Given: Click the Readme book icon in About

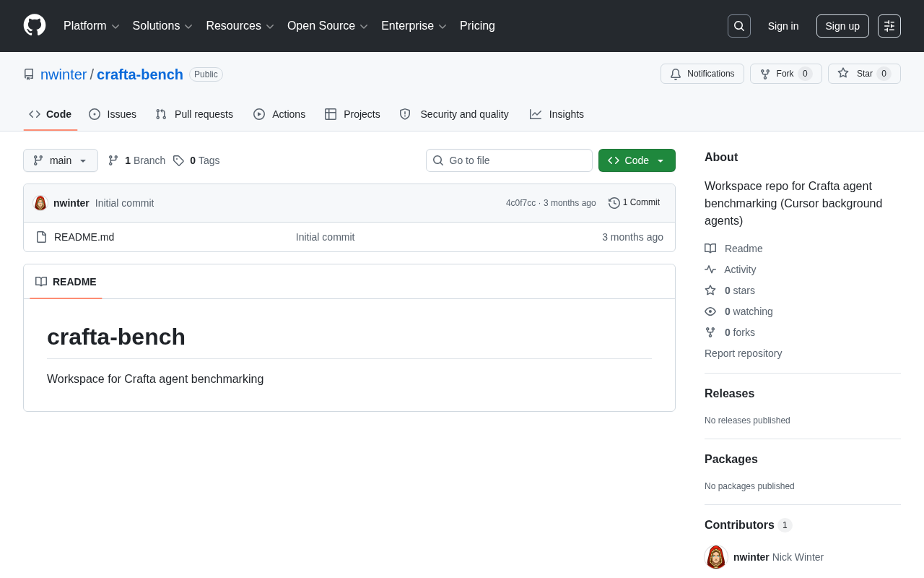Looking at the screenshot, I should point(710,249).
